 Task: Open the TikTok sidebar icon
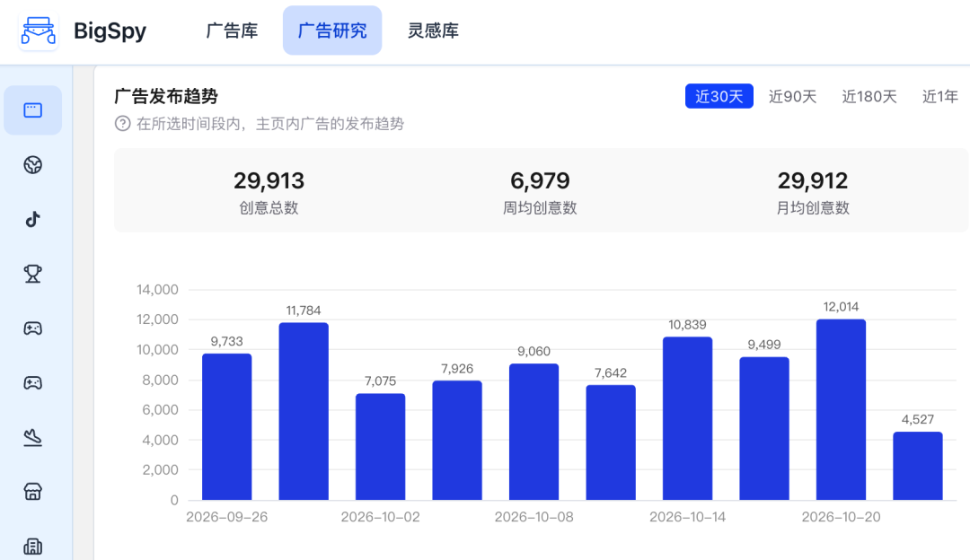33,220
